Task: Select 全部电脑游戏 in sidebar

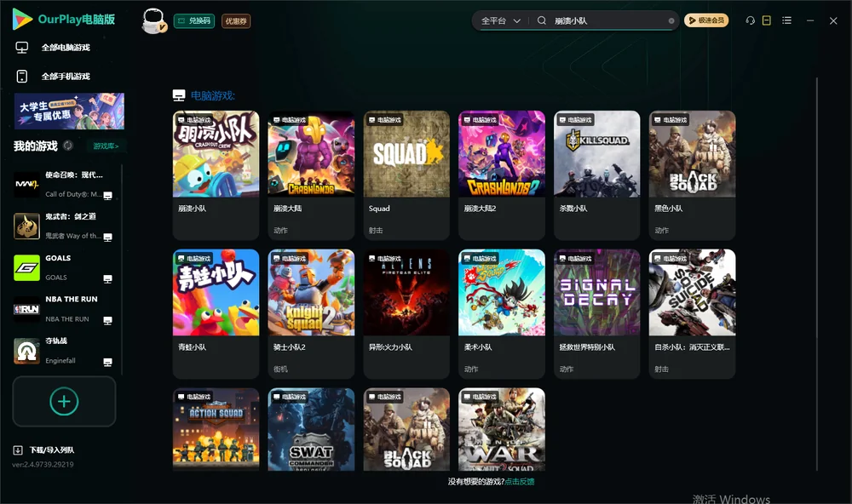Action: pyautogui.click(x=66, y=48)
